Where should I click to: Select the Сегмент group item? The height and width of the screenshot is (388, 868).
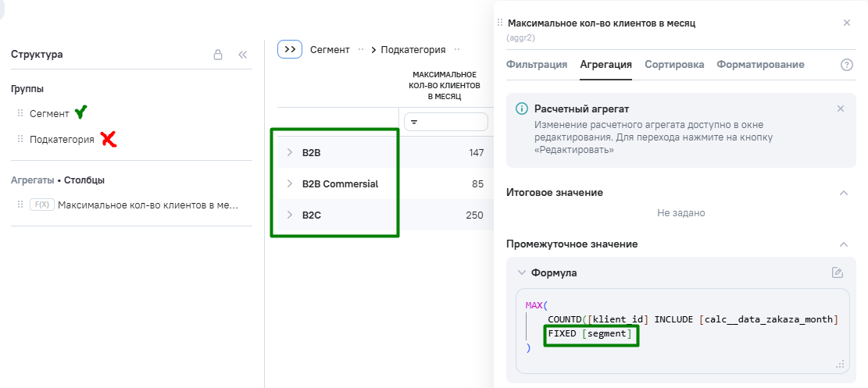(49, 113)
